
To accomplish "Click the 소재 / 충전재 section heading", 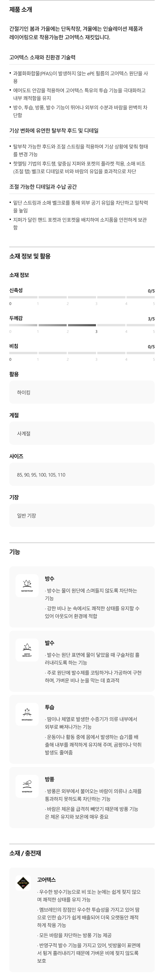I will pyautogui.click(x=25, y=853).
